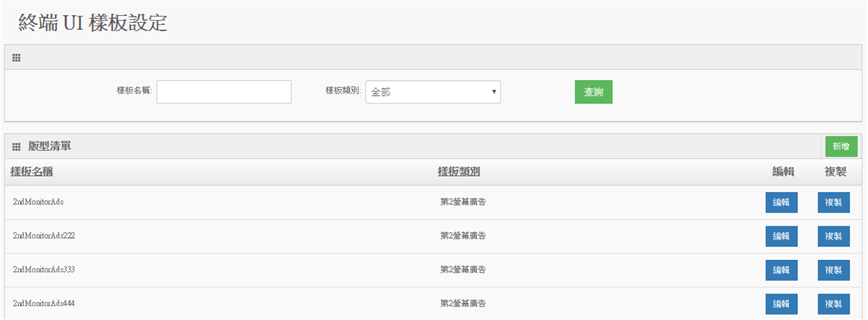The width and height of the screenshot is (868, 320).
Task: Click 複製 button for 2ndMonitorAds row
Action: pos(833,202)
